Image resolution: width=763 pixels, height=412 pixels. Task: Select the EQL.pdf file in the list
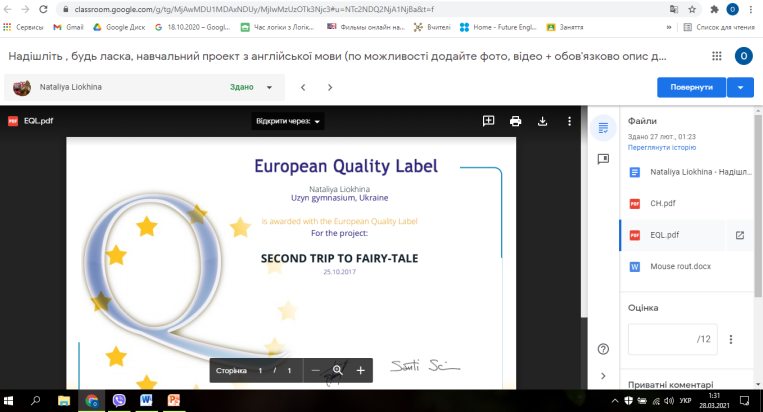pos(674,235)
